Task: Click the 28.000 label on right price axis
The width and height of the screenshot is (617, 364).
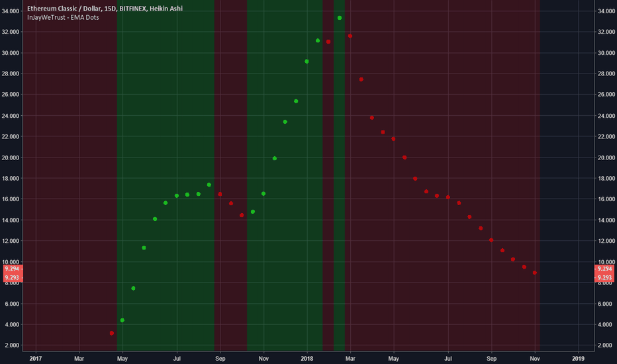Action: coord(606,73)
